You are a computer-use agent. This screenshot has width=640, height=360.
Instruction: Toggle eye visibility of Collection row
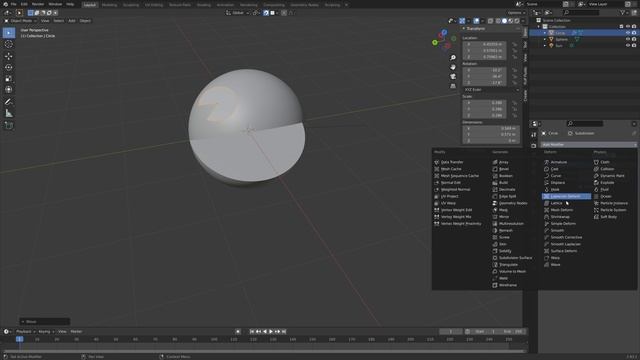628,27
